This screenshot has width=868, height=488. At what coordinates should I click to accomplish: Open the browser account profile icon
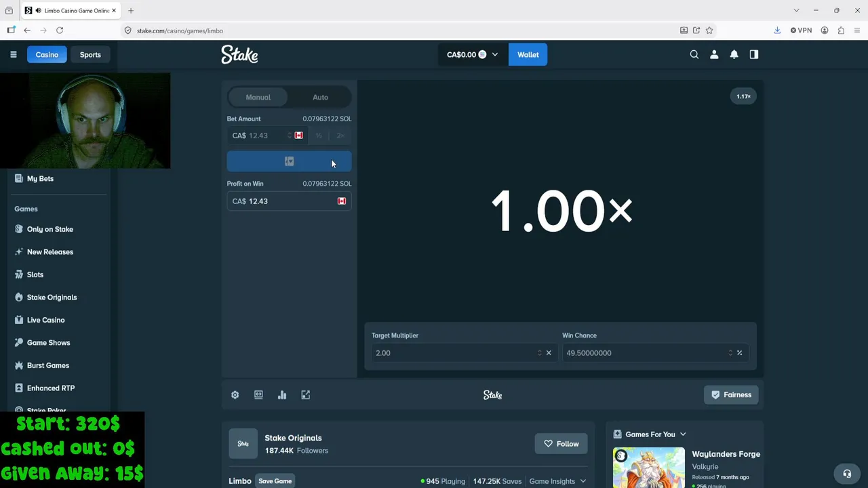[x=825, y=30]
